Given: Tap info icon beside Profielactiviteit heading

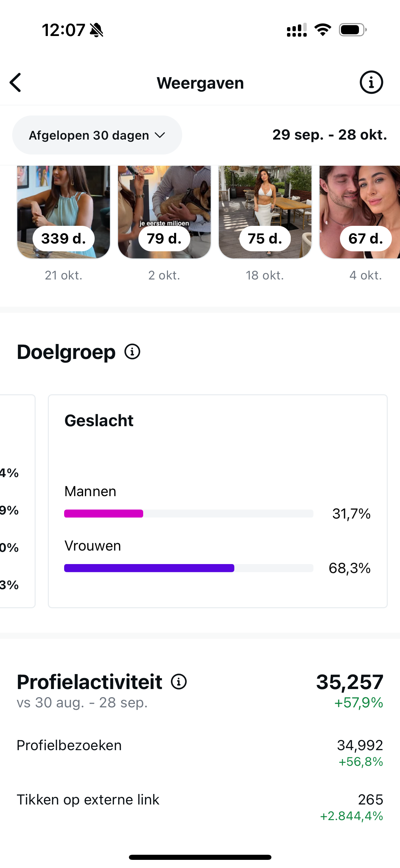Looking at the screenshot, I should [179, 682].
